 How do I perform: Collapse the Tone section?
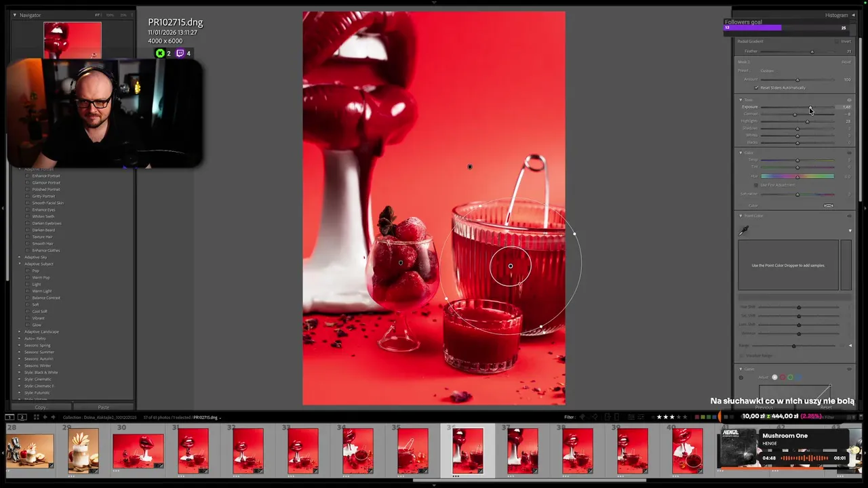(741, 100)
